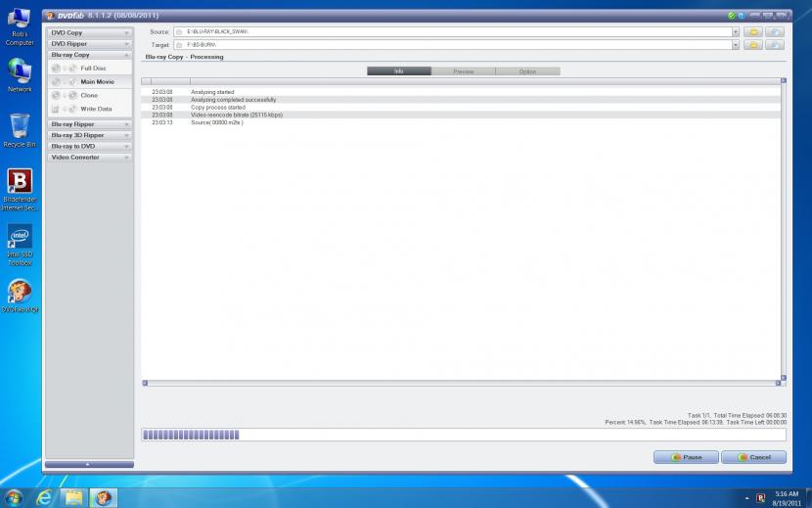The height and width of the screenshot is (508, 812).
Task: Open the Target folder browse button
Action: 753,45
